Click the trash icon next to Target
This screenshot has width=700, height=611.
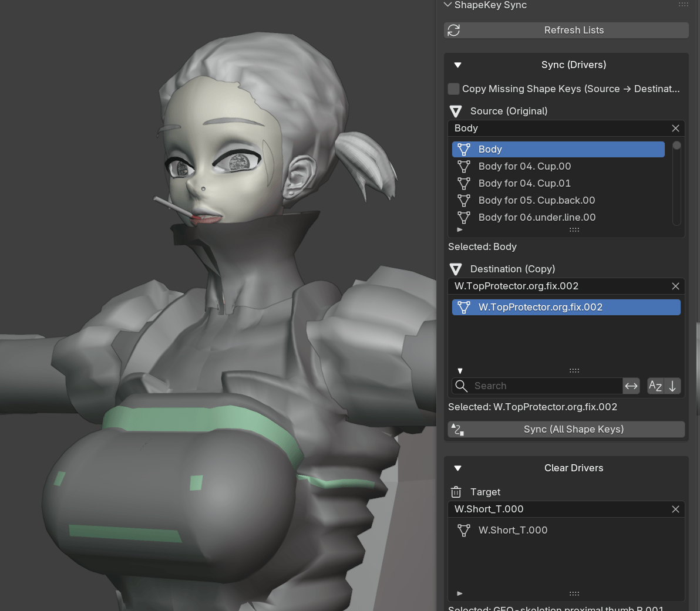456,492
